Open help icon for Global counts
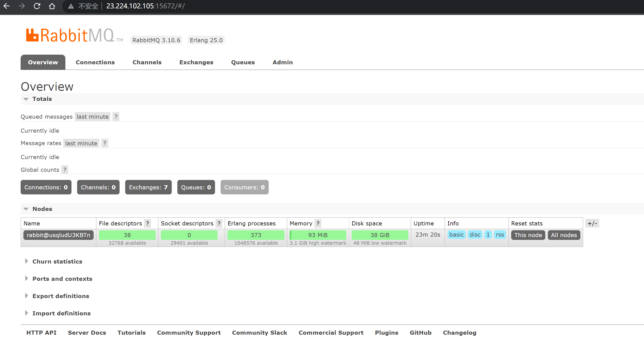644x339 pixels. pos(65,170)
